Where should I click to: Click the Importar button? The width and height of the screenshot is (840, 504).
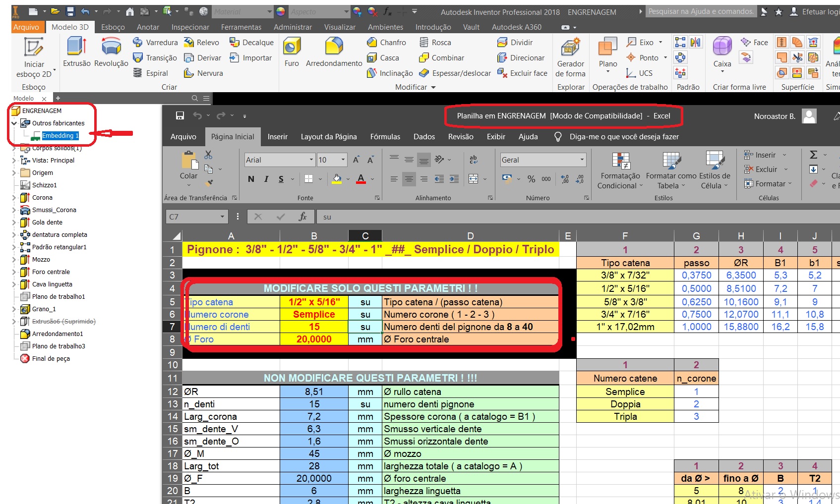251,58
